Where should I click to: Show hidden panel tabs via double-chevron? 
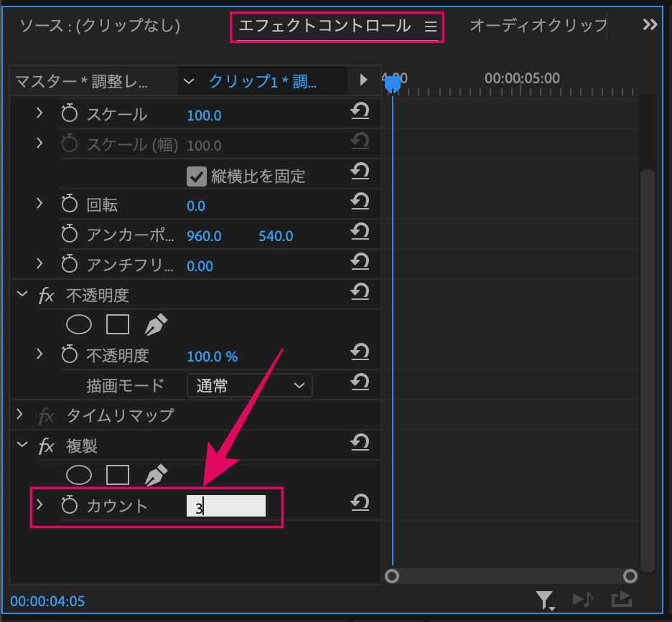point(650,25)
